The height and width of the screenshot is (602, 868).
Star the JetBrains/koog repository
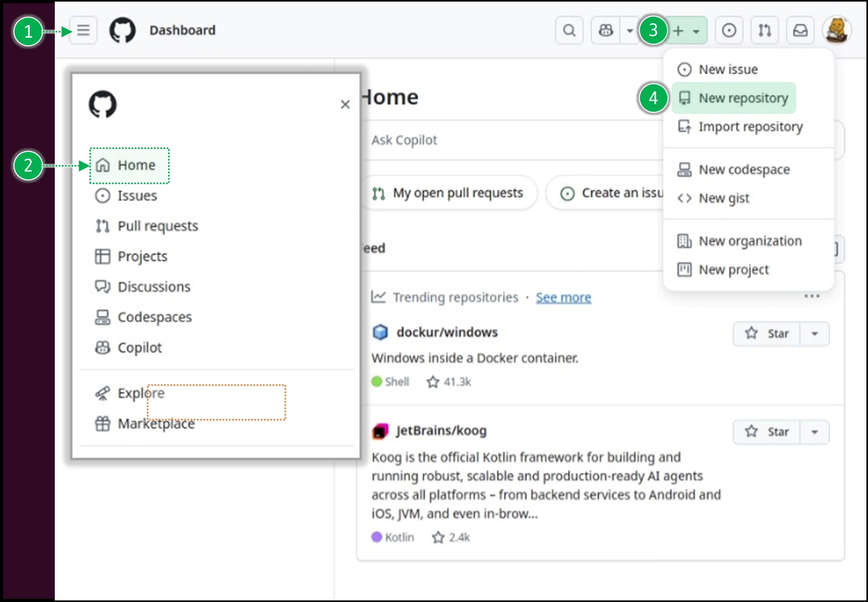pos(766,432)
